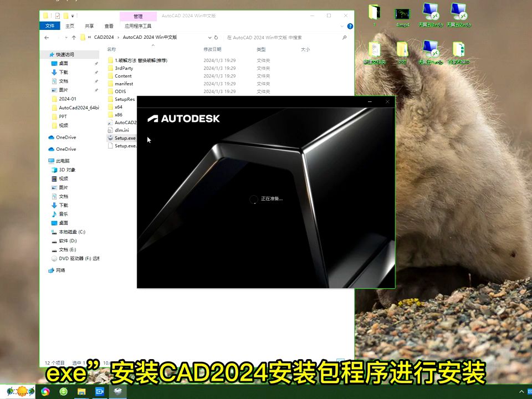
Task: Expand the address bar history dropdown
Action: 209,37
